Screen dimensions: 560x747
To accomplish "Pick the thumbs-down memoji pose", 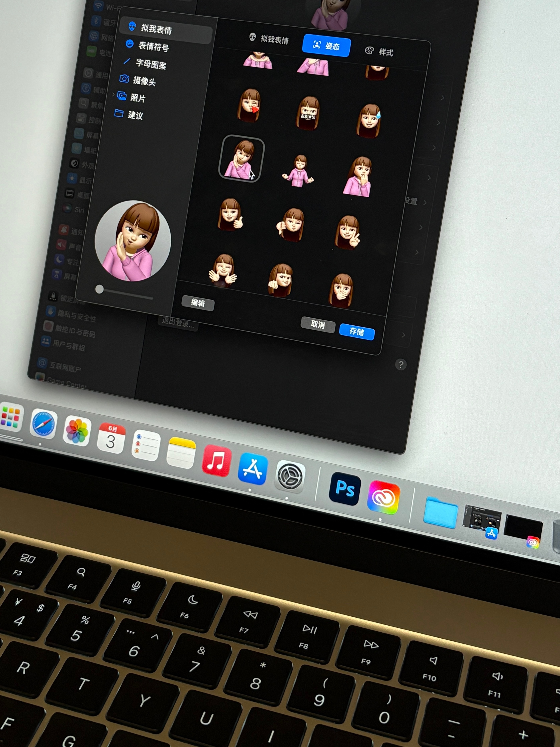I will click(x=290, y=225).
